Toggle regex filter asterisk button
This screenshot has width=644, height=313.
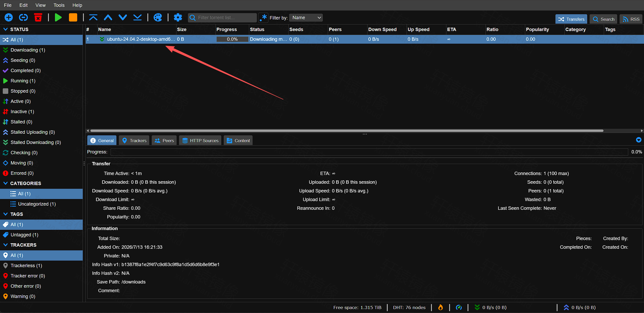pyautogui.click(x=263, y=18)
